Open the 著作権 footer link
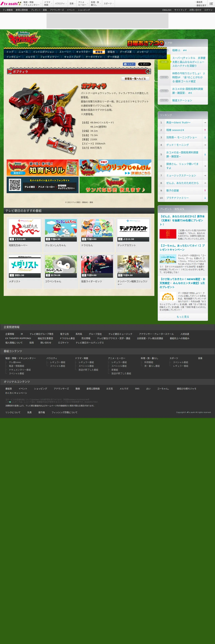The width and height of the screenshot is (215, 644). [42, 412]
